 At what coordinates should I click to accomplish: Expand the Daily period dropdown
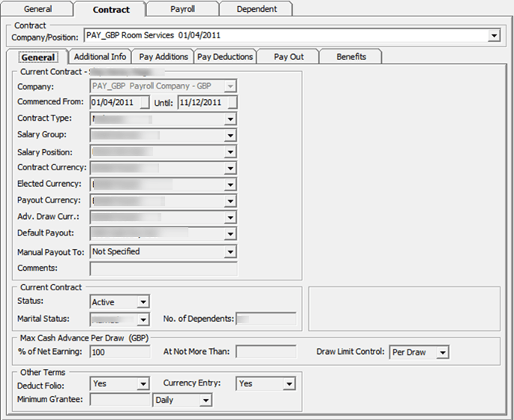(206, 400)
